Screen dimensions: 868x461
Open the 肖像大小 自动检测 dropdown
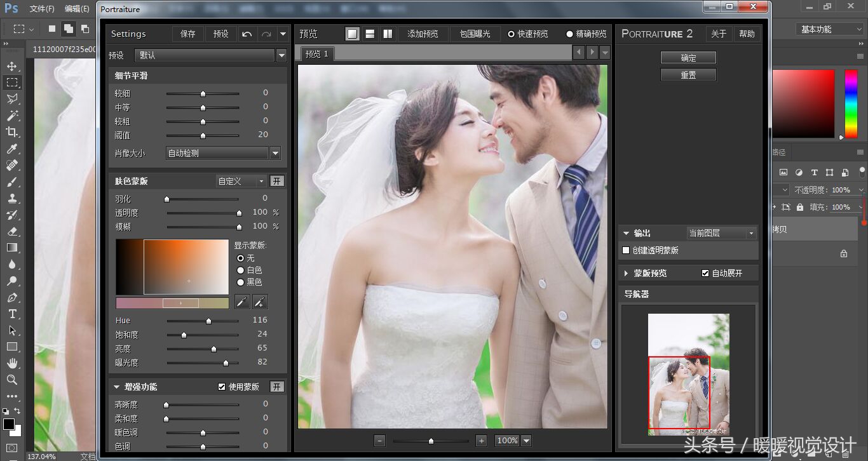click(275, 153)
